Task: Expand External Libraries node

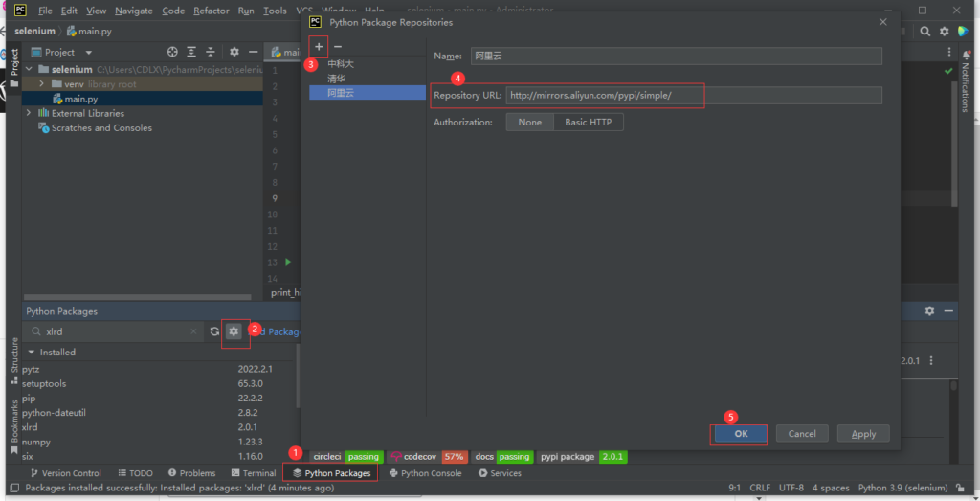Action: pos(29,113)
